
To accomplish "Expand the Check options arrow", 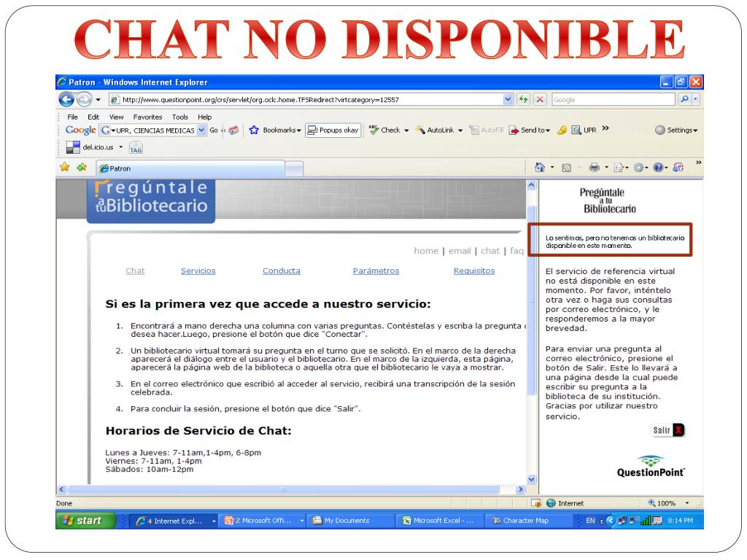I will [x=406, y=131].
